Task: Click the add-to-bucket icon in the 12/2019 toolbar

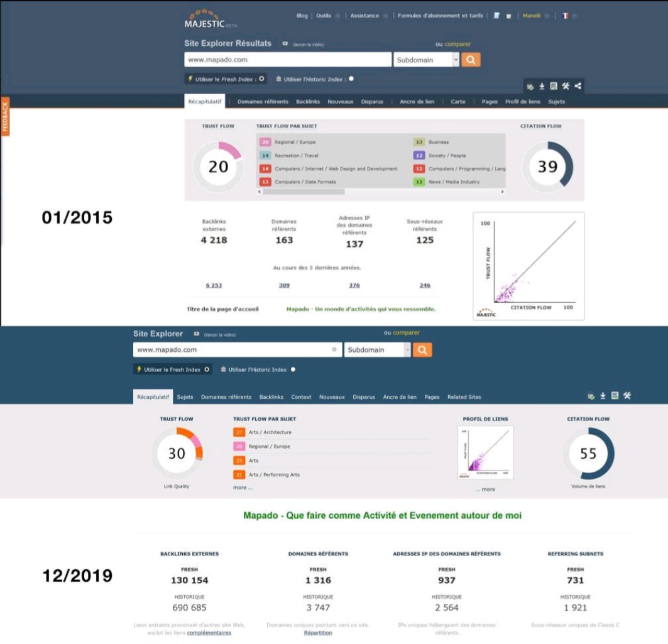Action: 591,396
